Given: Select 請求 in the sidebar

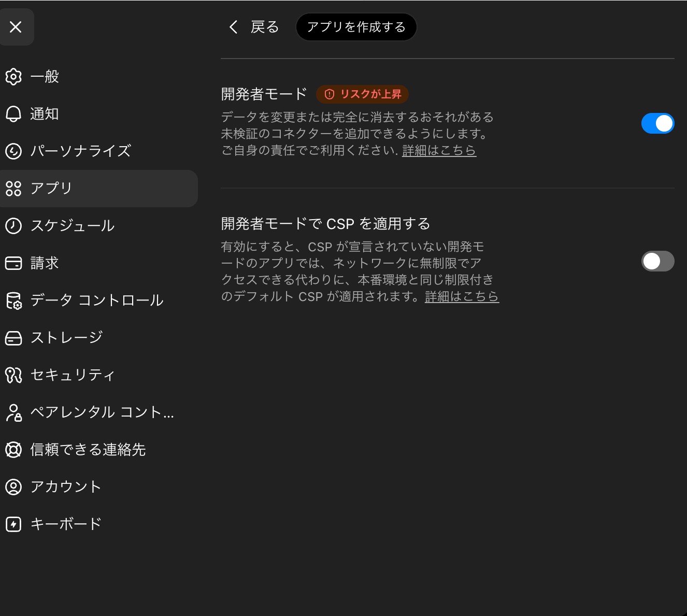Looking at the screenshot, I should coord(98,263).
